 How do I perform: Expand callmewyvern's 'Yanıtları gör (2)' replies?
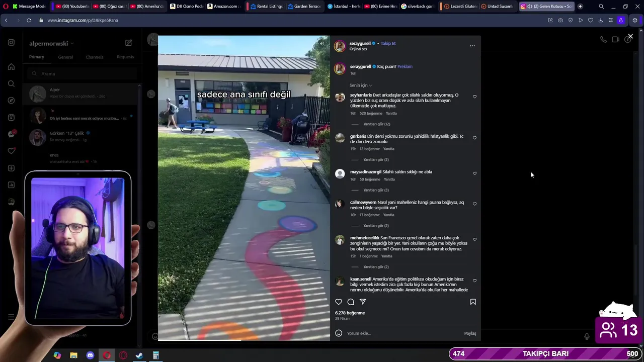[376, 226]
